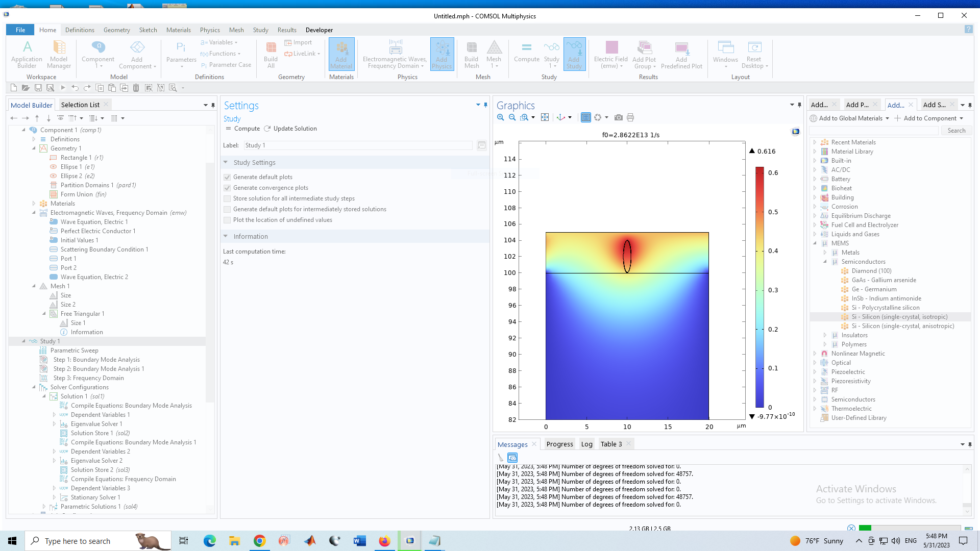Image resolution: width=980 pixels, height=551 pixels.
Task: Click the Print icon in Graphics toolbar
Action: point(630,117)
